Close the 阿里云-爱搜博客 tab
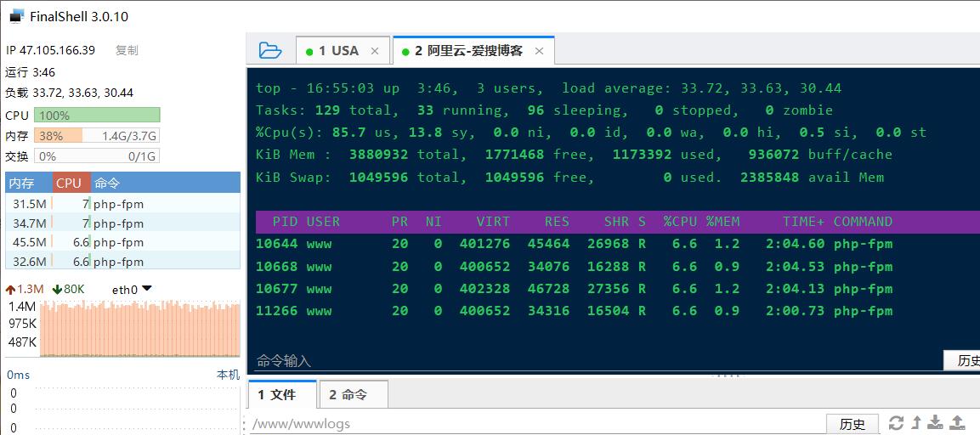The image size is (980, 435). (x=540, y=51)
